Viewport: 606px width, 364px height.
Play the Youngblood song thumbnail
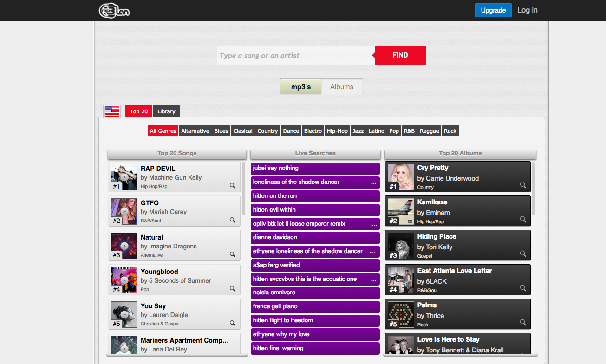point(124,280)
